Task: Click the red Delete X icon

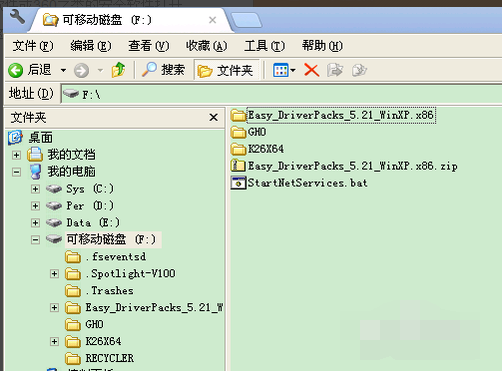Action: pos(311,70)
